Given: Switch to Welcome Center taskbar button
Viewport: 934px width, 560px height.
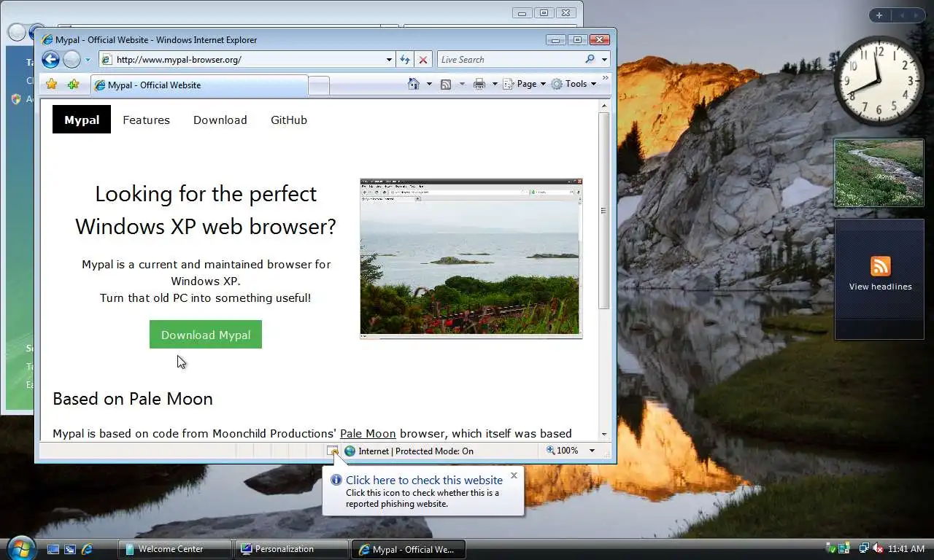Looking at the screenshot, I should tap(174, 549).
